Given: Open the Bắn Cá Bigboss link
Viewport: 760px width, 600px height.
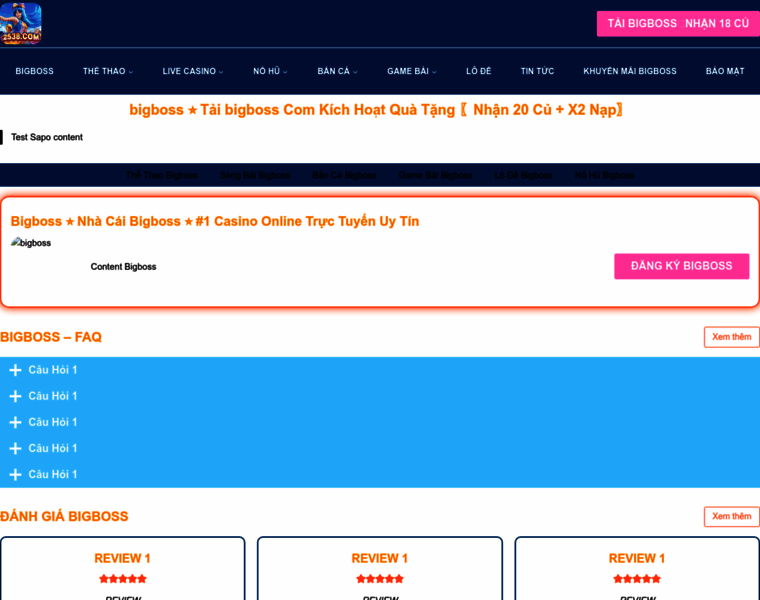Looking at the screenshot, I should pos(344,175).
